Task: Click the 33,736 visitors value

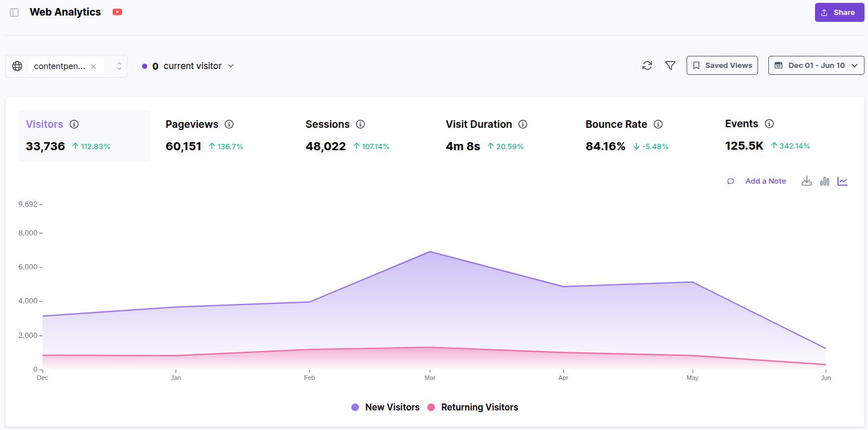Action: click(46, 146)
